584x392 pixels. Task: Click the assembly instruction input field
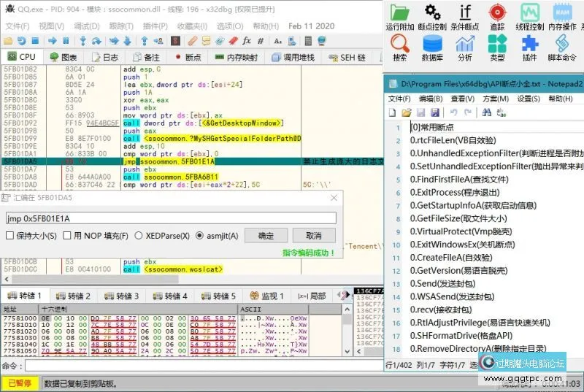tap(171, 218)
